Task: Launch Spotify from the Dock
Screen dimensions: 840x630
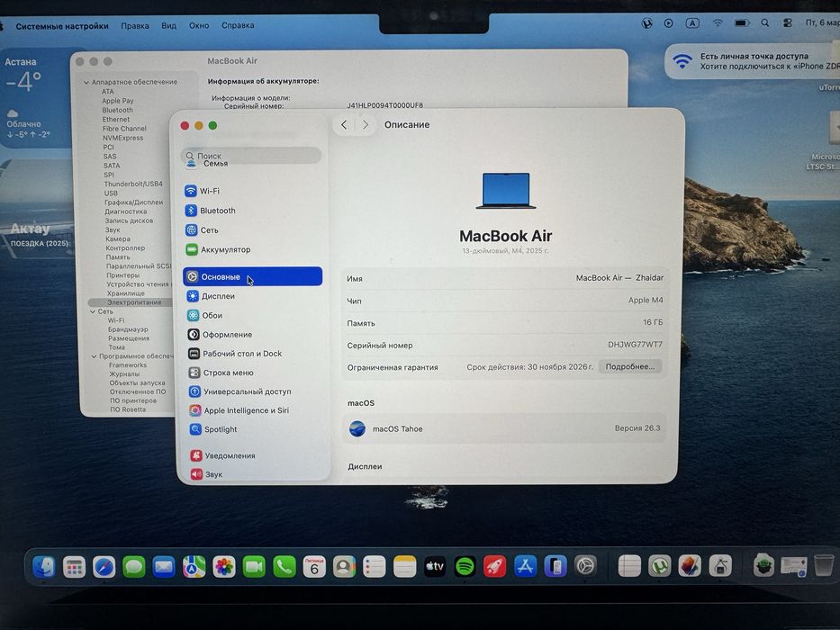Action: point(465,566)
